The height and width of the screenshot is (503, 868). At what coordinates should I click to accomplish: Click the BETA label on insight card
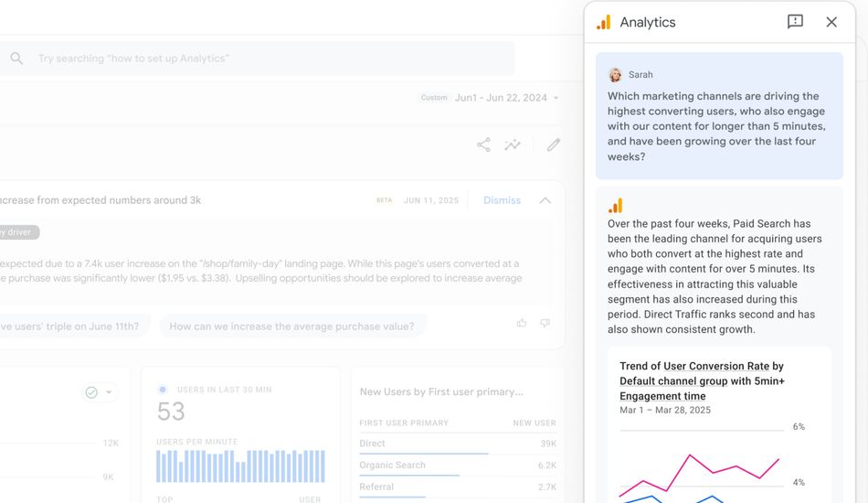384,200
